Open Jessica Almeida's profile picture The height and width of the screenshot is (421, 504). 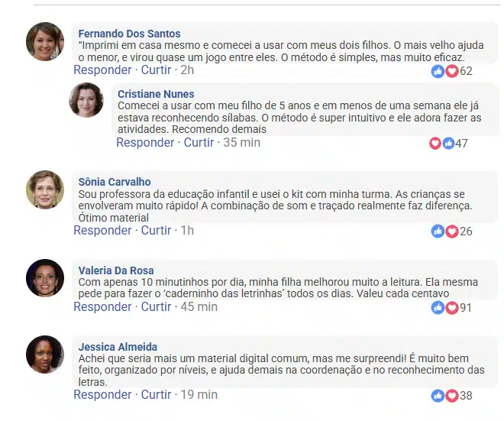[45, 354]
